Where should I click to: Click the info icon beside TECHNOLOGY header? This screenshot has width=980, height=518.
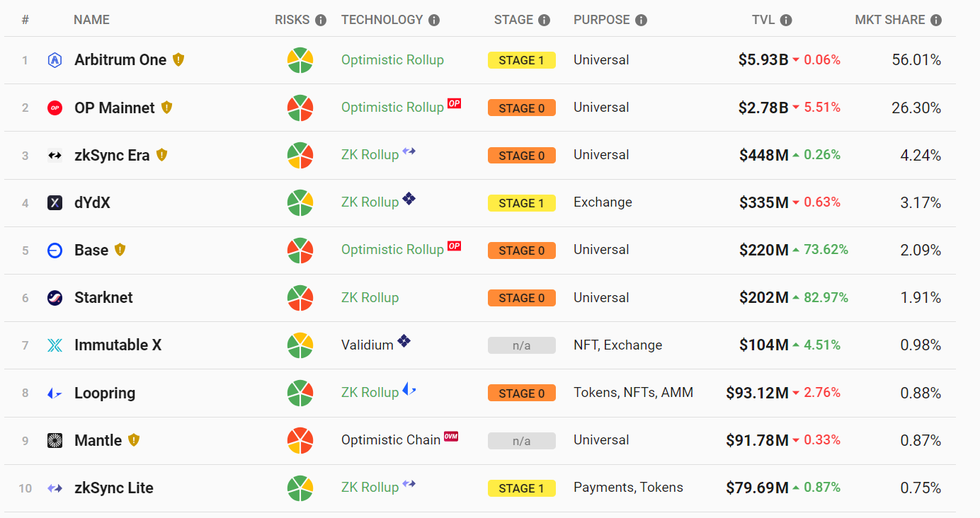tap(434, 21)
